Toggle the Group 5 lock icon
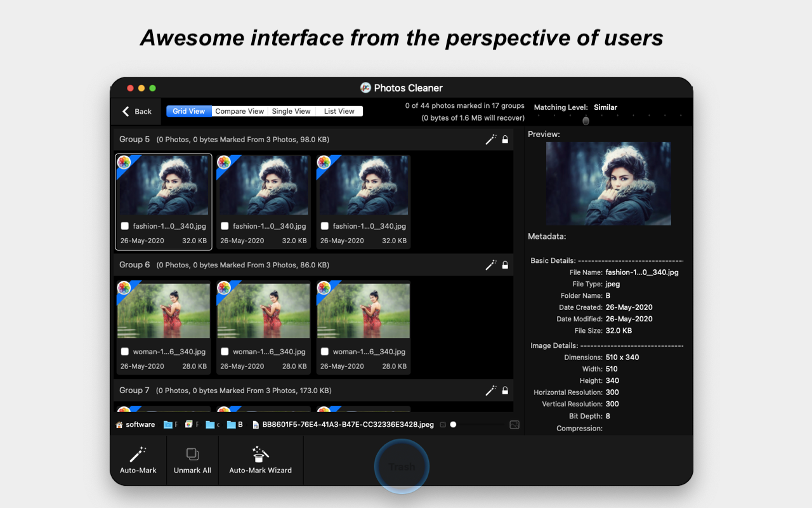812x508 pixels. (x=505, y=140)
